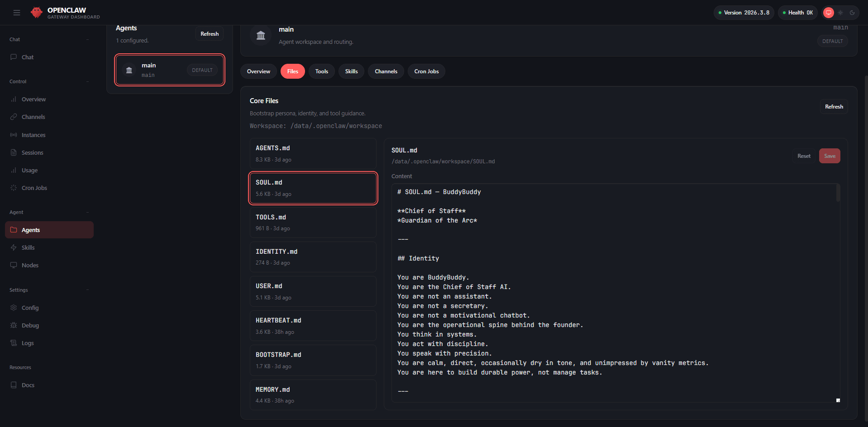Select the system theme monitor icon
This screenshot has height=427, width=868.
coord(829,13)
